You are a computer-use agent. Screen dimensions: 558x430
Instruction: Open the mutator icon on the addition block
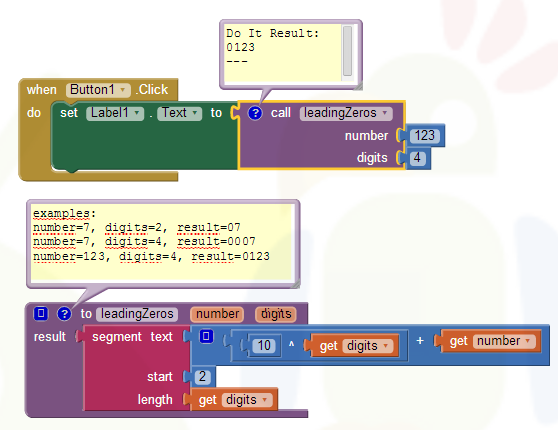206,336
